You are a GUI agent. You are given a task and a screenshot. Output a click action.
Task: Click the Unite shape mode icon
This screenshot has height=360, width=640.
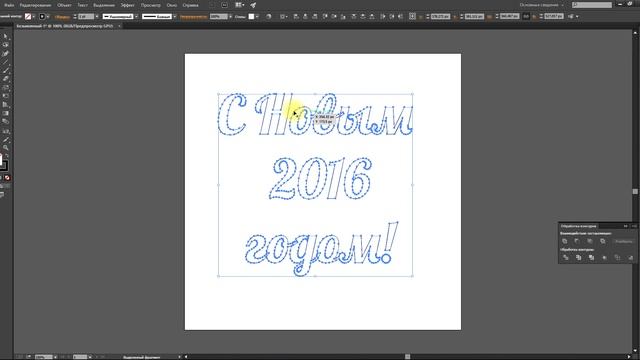pyautogui.click(x=564, y=241)
